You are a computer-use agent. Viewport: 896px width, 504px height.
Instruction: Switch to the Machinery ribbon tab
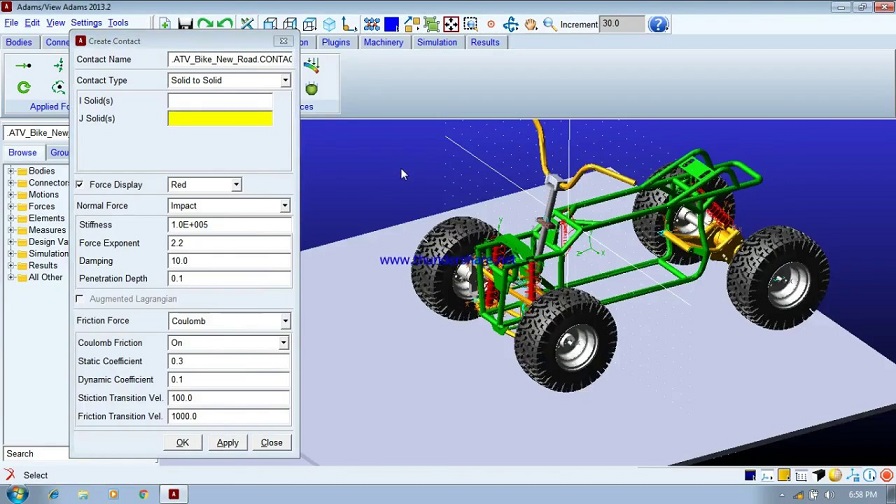coord(383,42)
